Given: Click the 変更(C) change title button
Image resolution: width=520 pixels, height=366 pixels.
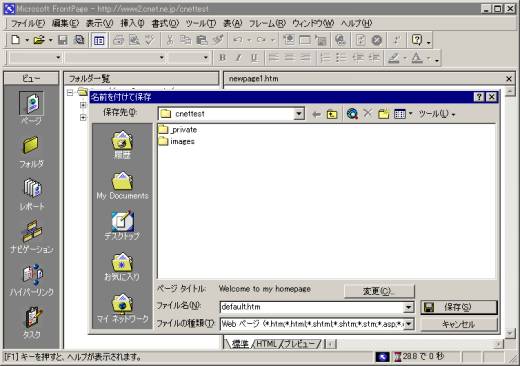Looking at the screenshot, I should click(379, 291).
